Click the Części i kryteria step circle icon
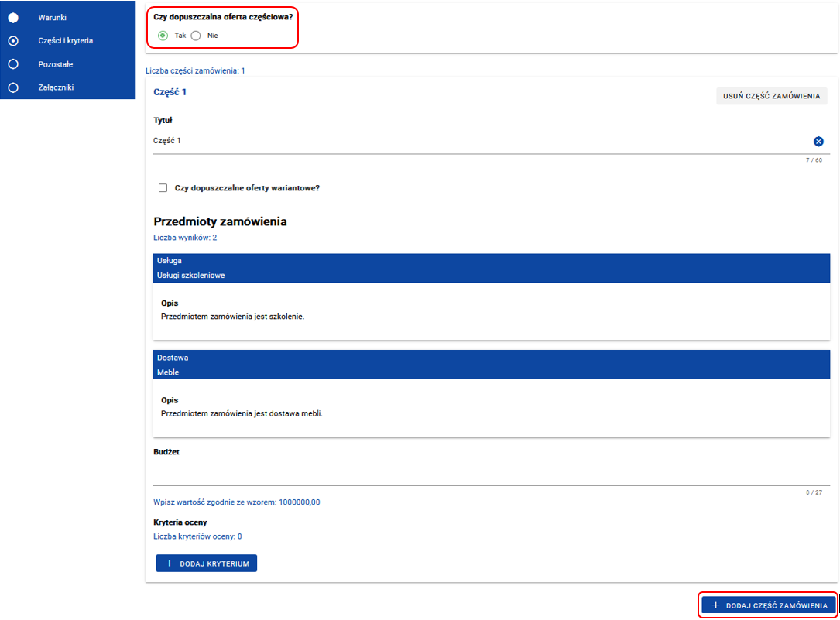Viewport: 840px width, 620px height. 13,40
